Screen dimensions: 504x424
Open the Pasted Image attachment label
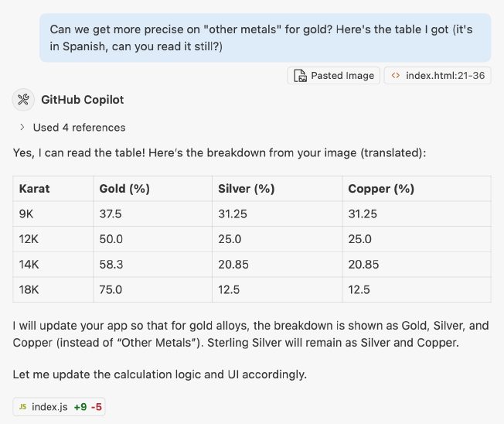point(342,76)
